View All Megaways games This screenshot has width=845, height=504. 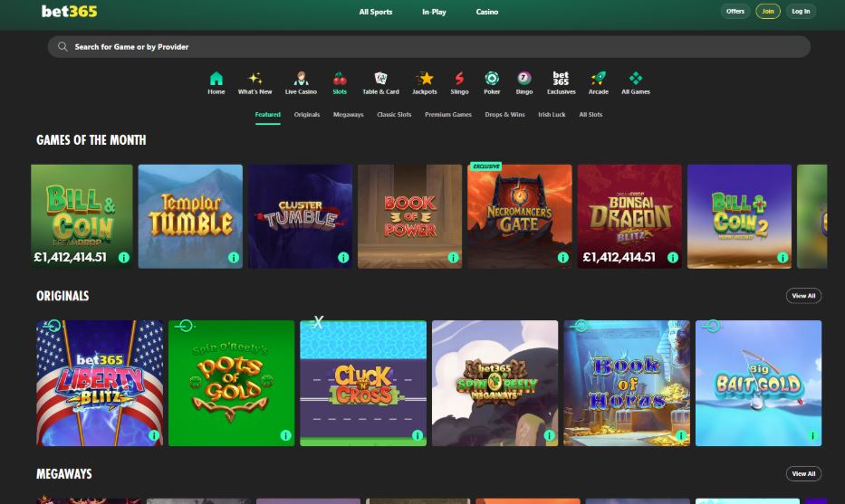(803, 474)
